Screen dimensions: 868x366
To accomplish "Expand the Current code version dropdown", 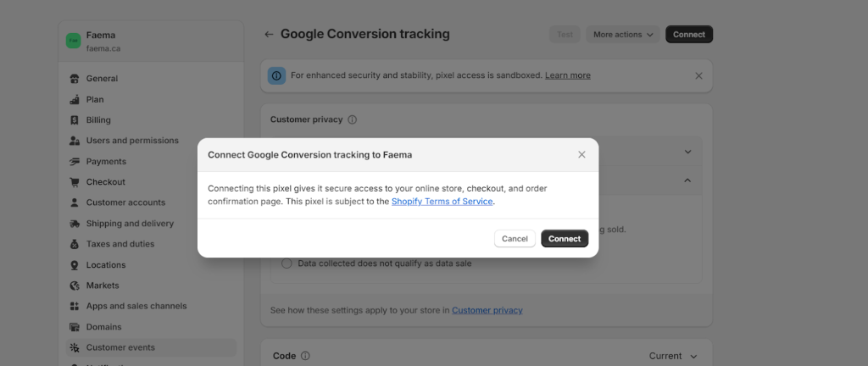I will (x=673, y=357).
